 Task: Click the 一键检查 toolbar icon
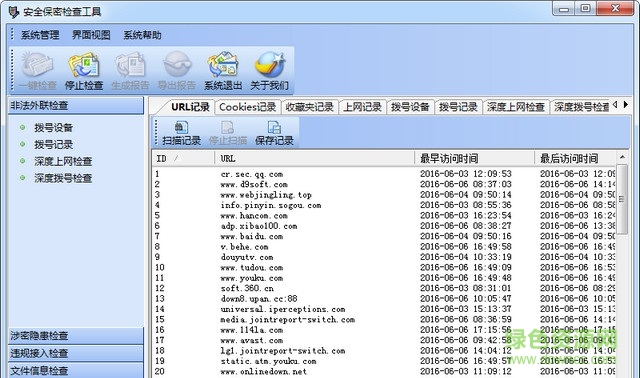pos(37,71)
